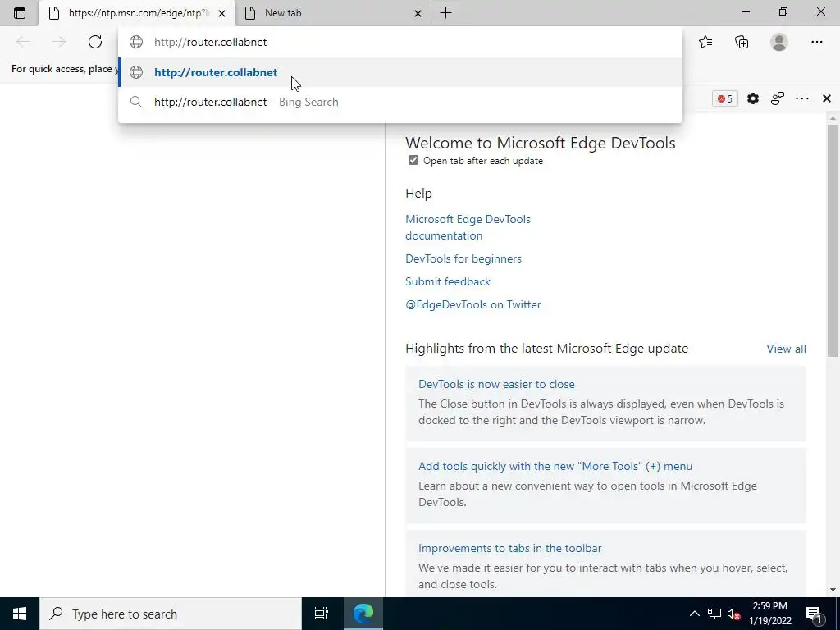Open DevTools is now easier to close
Image resolution: width=840 pixels, height=630 pixels.
click(x=496, y=384)
